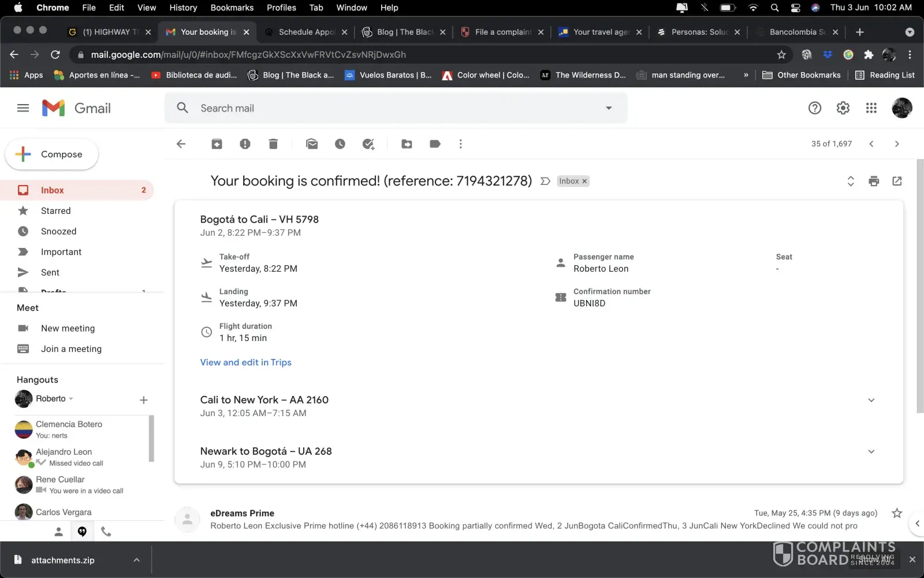Open email in new window

tap(897, 181)
